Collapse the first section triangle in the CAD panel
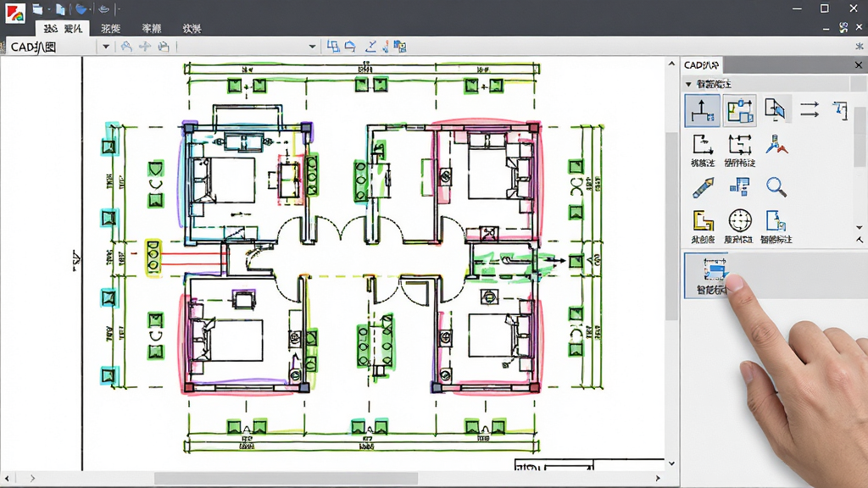Viewport: 868px width, 488px height. pos(688,84)
